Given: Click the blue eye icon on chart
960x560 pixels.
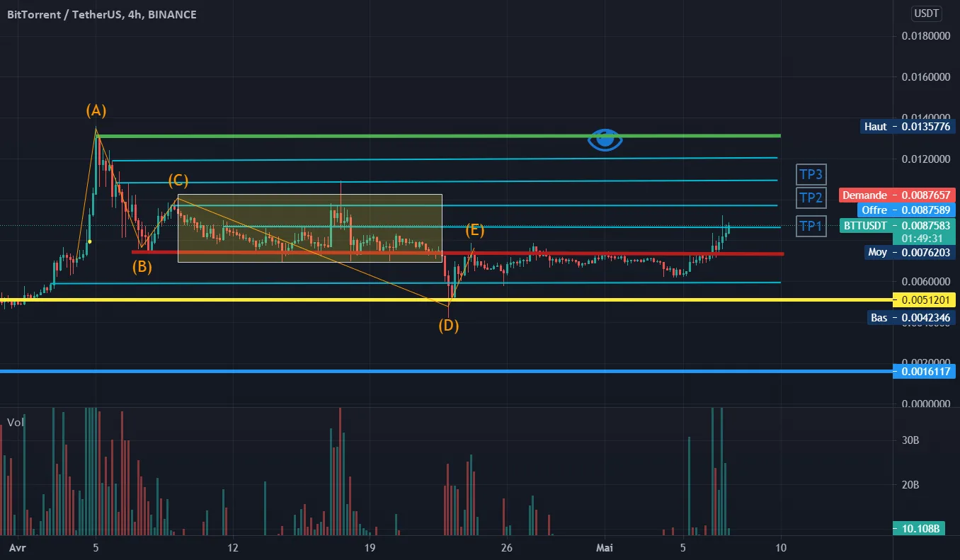Looking at the screenshot, I should [605, 139].
